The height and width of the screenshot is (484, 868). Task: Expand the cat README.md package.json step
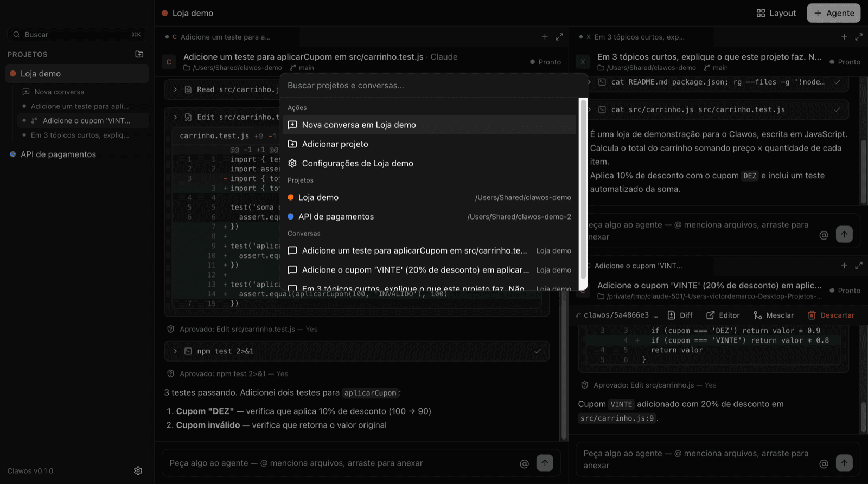click(x=590, y=82)
